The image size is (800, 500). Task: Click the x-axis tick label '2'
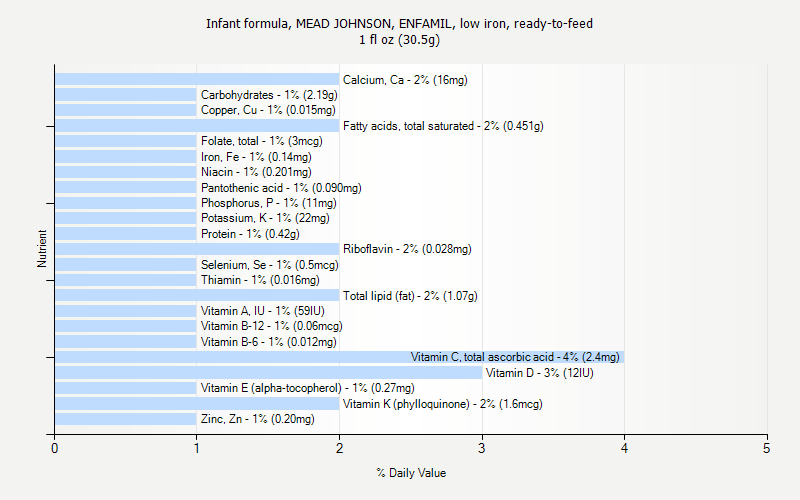[x=339, y=448]
